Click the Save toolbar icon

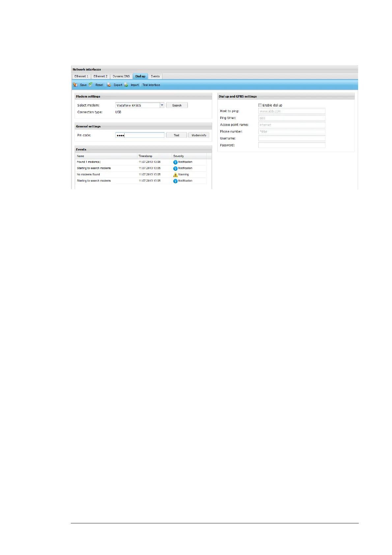coord(75,85)
